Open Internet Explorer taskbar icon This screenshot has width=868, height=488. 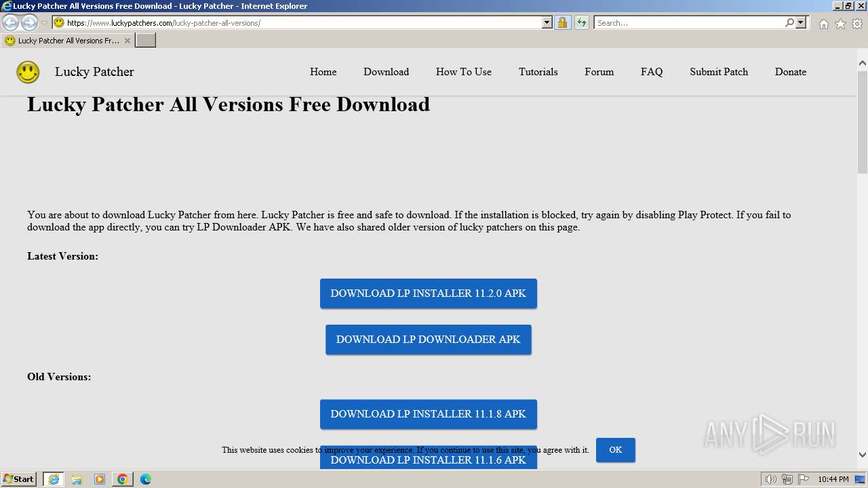tap(54, 479)
